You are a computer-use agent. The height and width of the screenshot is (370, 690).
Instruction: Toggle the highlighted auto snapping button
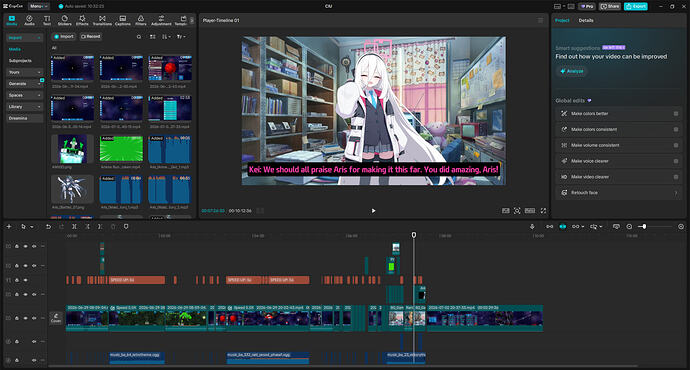tap(562, 227)
